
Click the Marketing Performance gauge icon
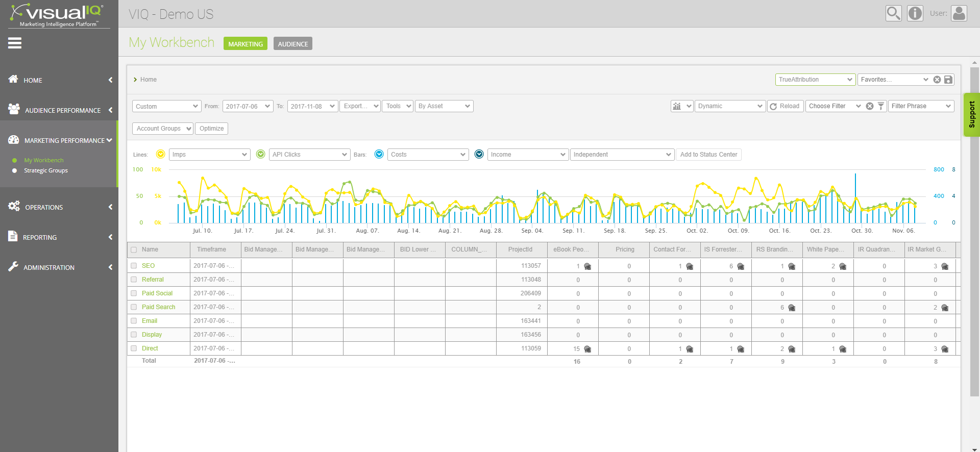[x=14, y=139]
